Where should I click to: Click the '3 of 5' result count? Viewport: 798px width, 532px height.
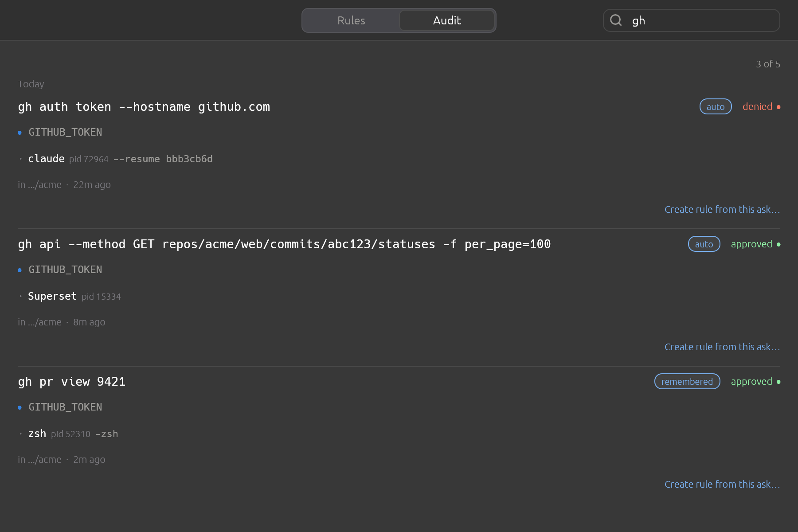[x=768, y=64]
